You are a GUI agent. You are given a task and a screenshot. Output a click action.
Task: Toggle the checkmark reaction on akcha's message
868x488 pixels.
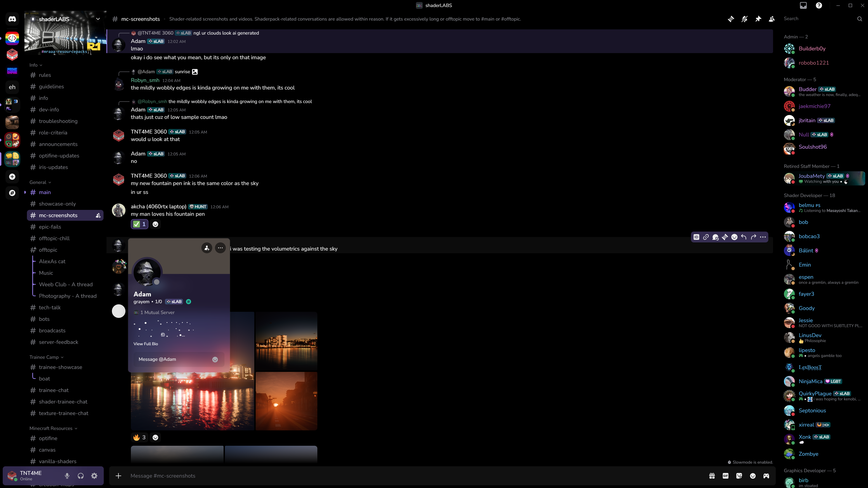(139, 224)
